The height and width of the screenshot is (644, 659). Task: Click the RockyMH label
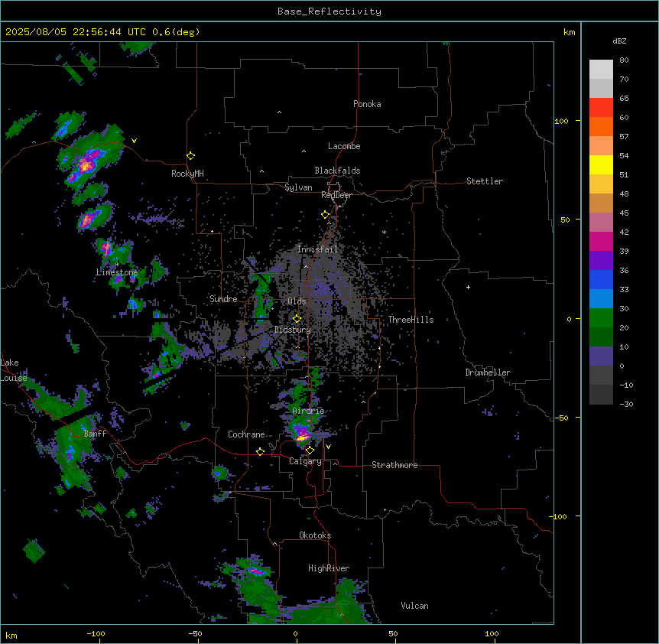pyautogui.click(x=187, y=174)
